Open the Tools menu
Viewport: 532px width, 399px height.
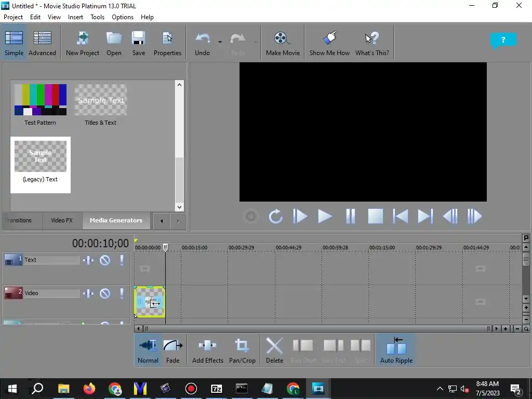[97, 17]
